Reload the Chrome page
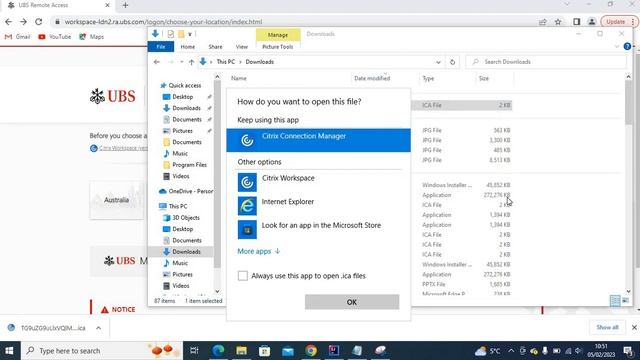This screenshot has width=640, height=360. pos(38,22)
